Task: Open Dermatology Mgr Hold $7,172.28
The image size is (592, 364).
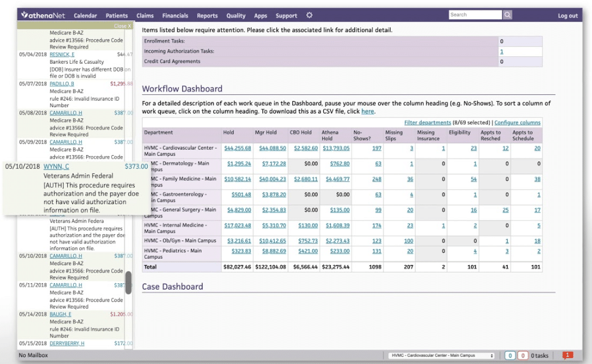Action: coord(273,164)
